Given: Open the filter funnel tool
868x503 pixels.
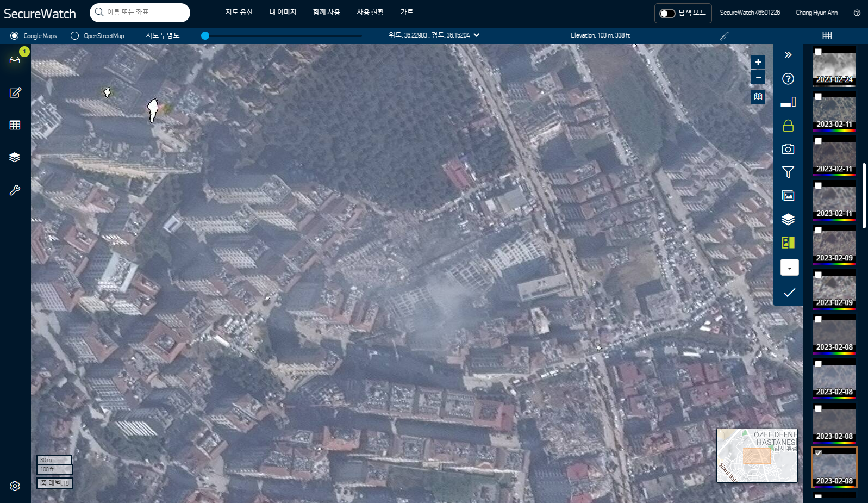Looking at the screenshot, I should tap(788, 172).
